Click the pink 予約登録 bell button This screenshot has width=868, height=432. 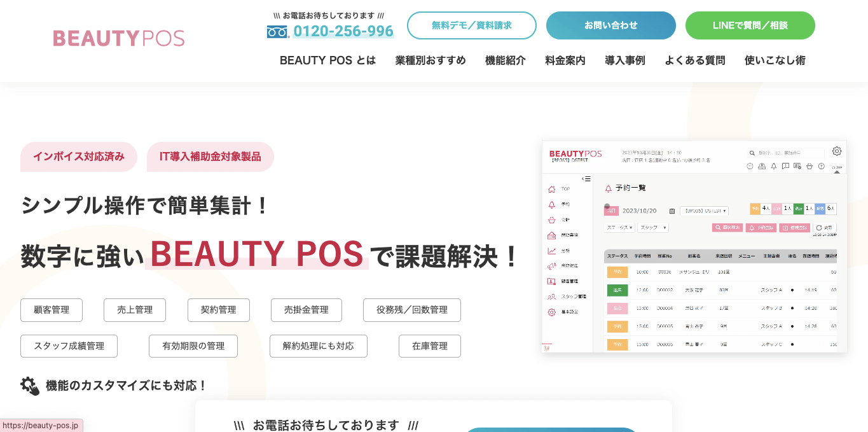[761, 228]
